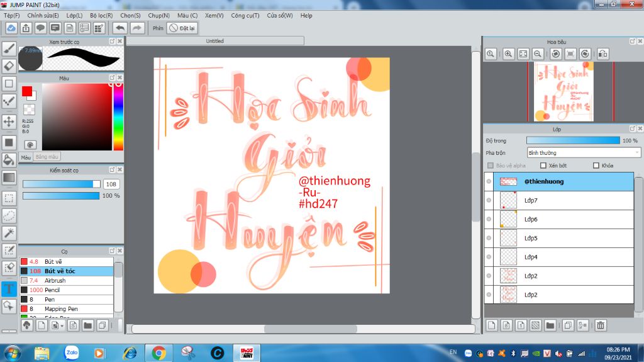The width and height of the screenshot is (644, 362).
Task: Zoom in on the navigator
Action: [508, 54]
